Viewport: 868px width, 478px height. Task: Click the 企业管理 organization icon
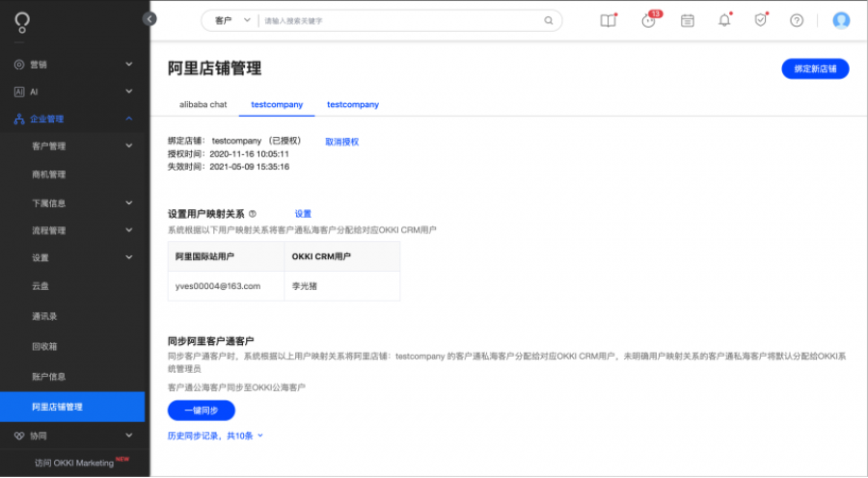coord(19,119)
